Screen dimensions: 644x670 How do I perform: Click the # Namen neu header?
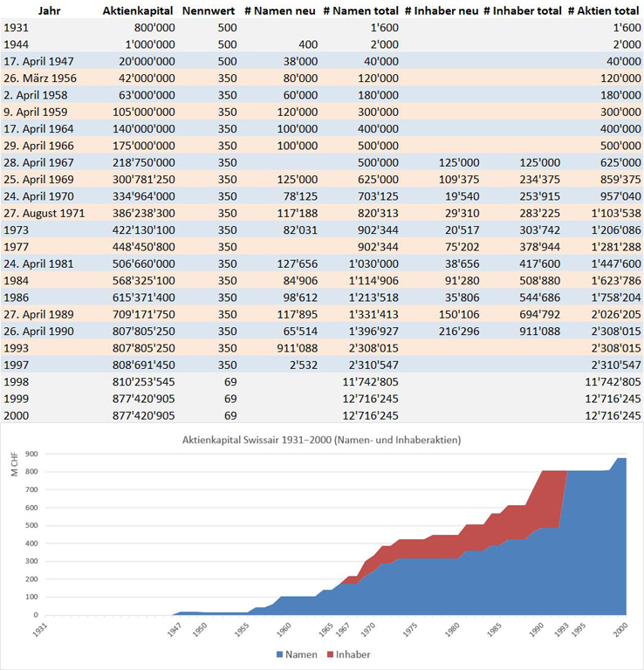click(x=280, y=10)
